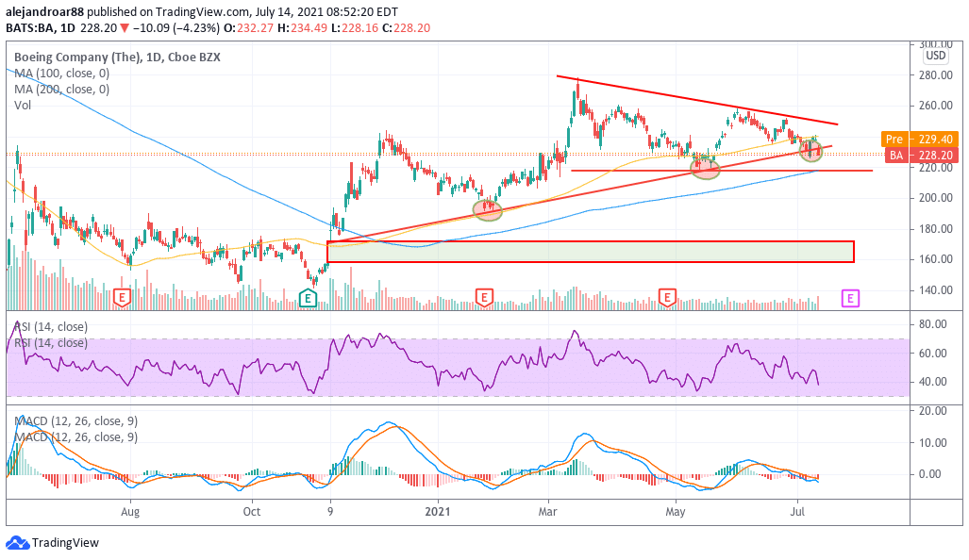Click the 40.00 RSI axis label
The width and height of the screenshot is (969, 560).
932,382
